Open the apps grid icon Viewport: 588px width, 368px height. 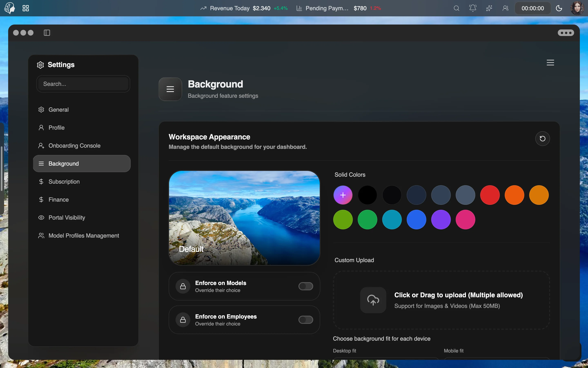click(x=26, y=8)
